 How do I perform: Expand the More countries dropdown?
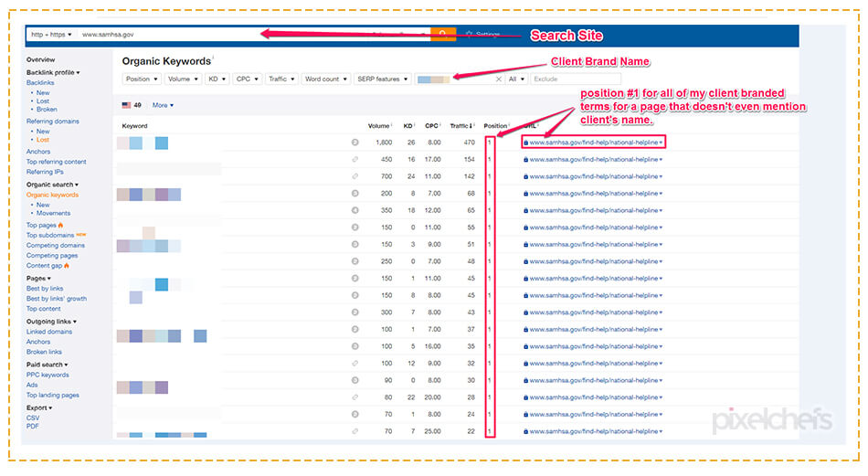(x=163, y=105)
